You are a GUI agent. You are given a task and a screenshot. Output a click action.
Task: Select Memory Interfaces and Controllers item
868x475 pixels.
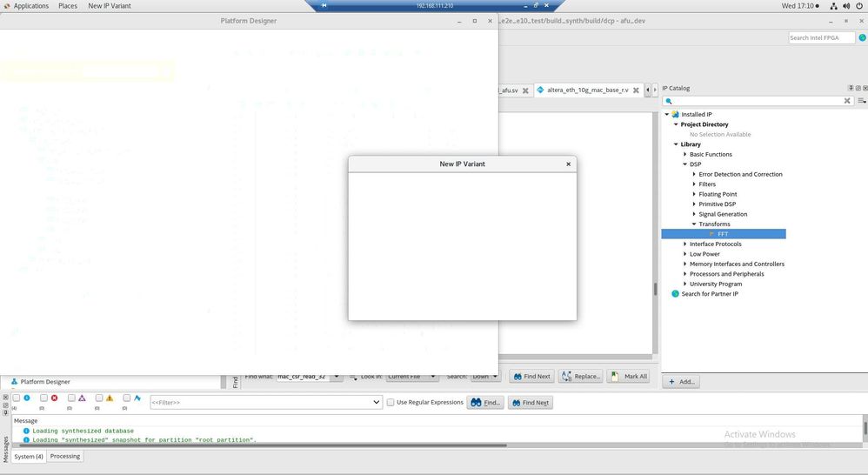coord(737,264)
